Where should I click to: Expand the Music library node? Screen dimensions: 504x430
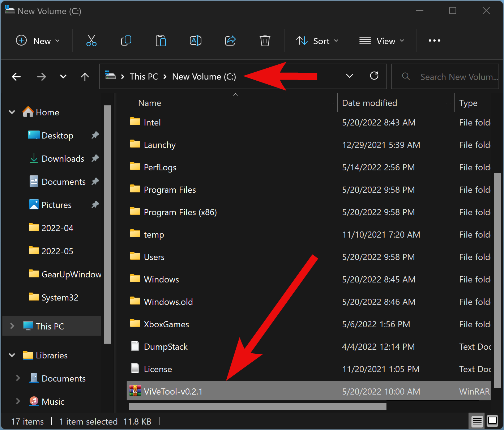pyautogui.click(x=18, y=401)
